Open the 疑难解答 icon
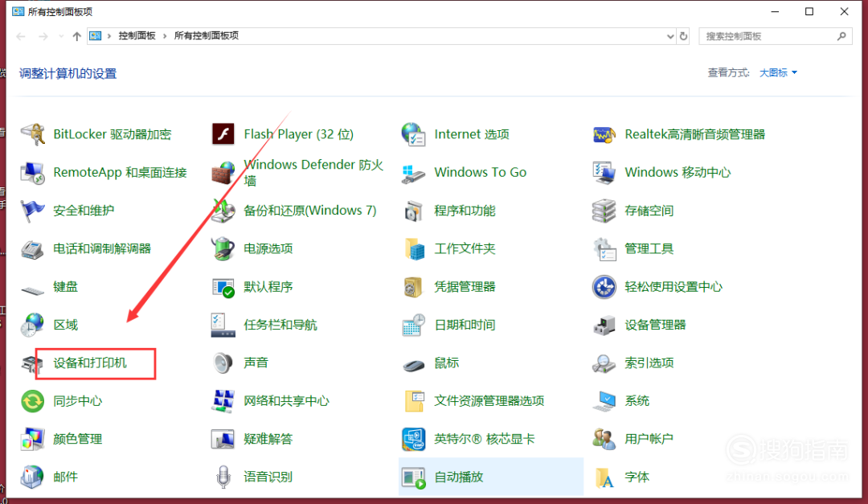The width and height of the screenshot is (868, 504). (223, 439)
